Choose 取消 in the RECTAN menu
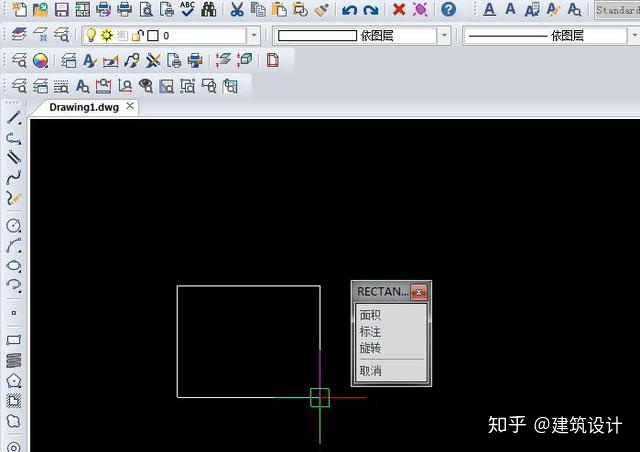Image resolution: width=640 pixels, height=452 pixels. pos(370,371)
